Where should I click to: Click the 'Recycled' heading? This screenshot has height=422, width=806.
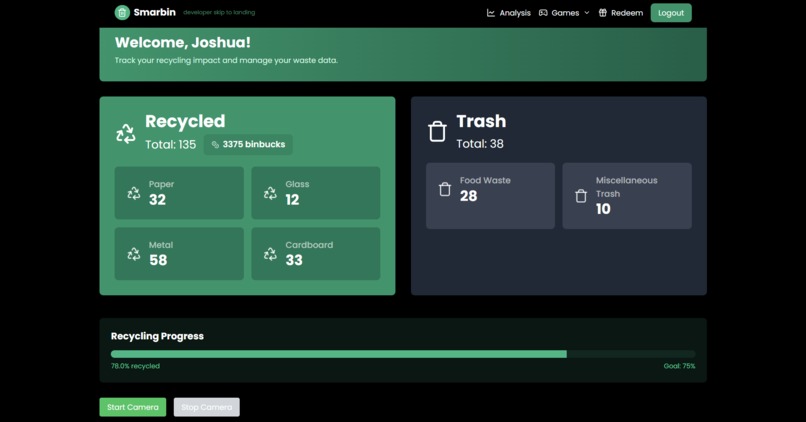[185, 121]
